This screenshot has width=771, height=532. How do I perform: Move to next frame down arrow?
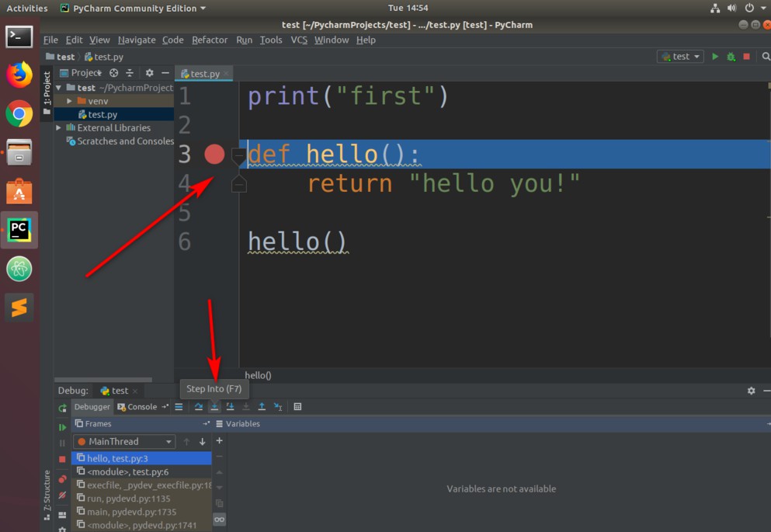coord(202,442)
